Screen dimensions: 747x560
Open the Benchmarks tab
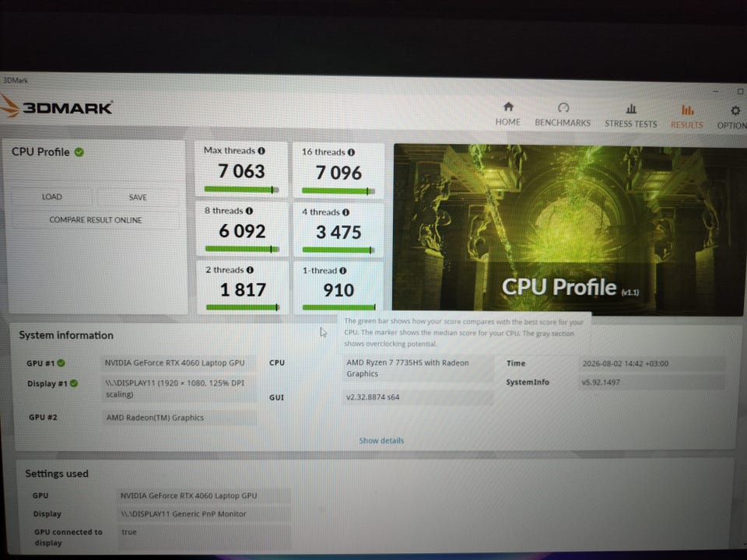563,115
